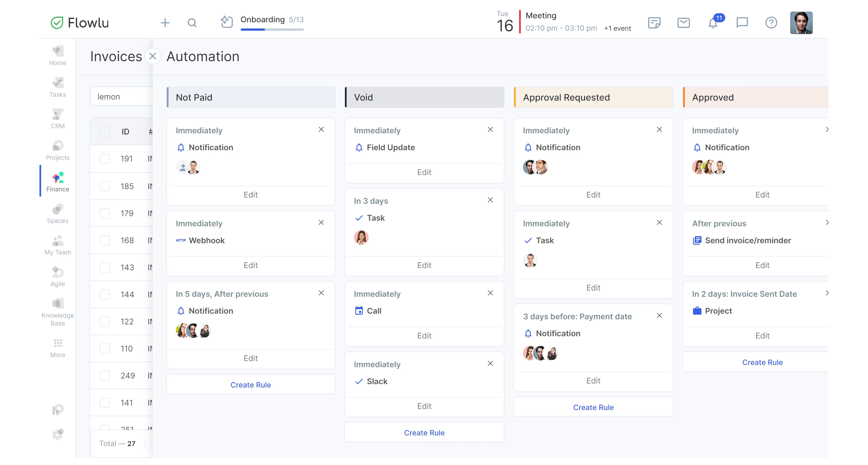
Task: Open the notifications bell icon
Action: [x=713, y=23]
